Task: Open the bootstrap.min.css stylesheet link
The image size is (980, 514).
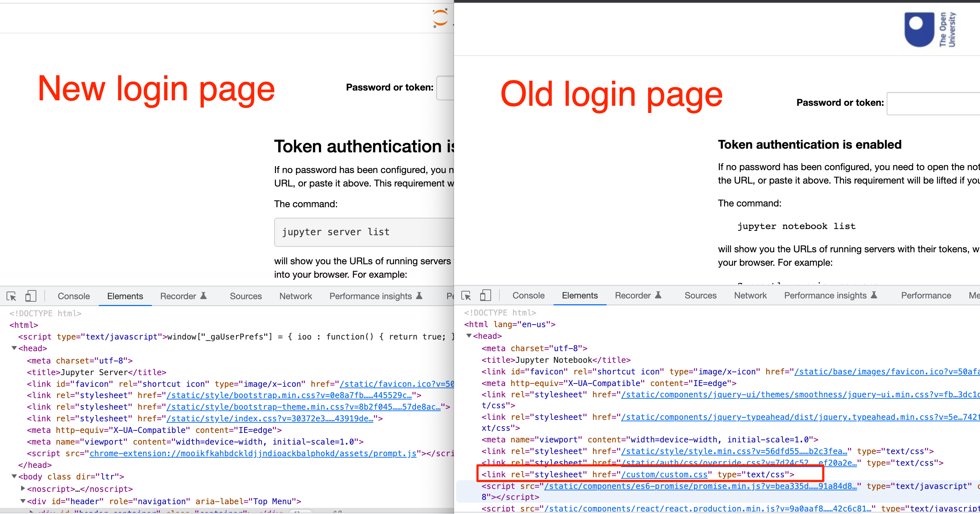Action: pyautogui.click(x=289, y=395)
